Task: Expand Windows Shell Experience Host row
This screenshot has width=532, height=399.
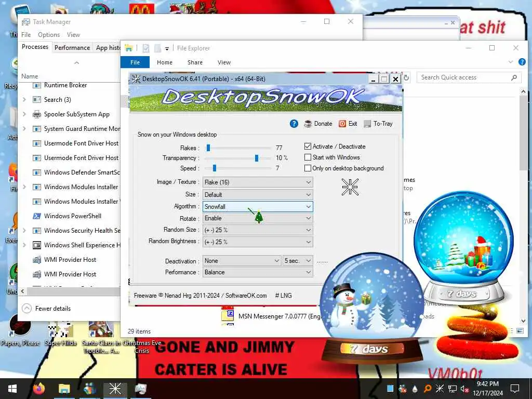Action: click(x=24, y=245)
